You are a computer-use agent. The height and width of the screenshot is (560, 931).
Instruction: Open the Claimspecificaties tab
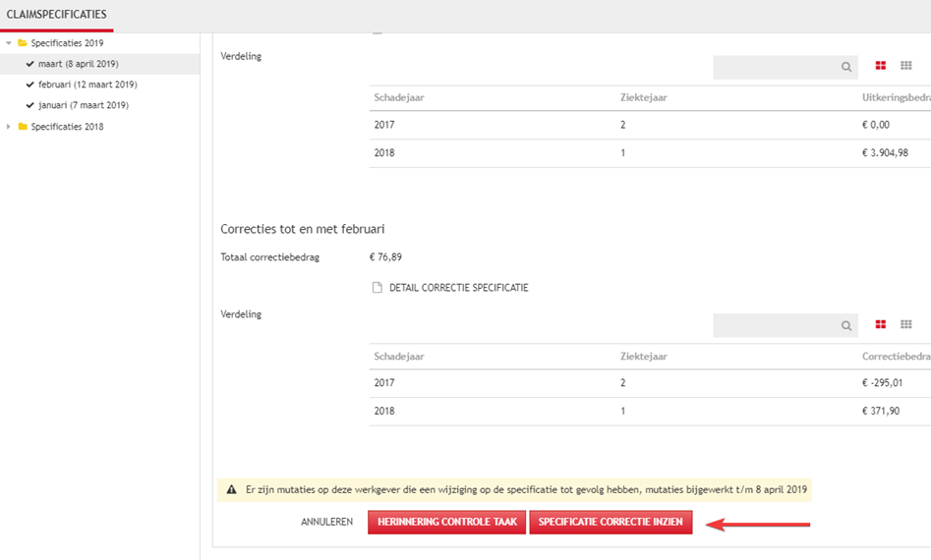tap(56, 15)
